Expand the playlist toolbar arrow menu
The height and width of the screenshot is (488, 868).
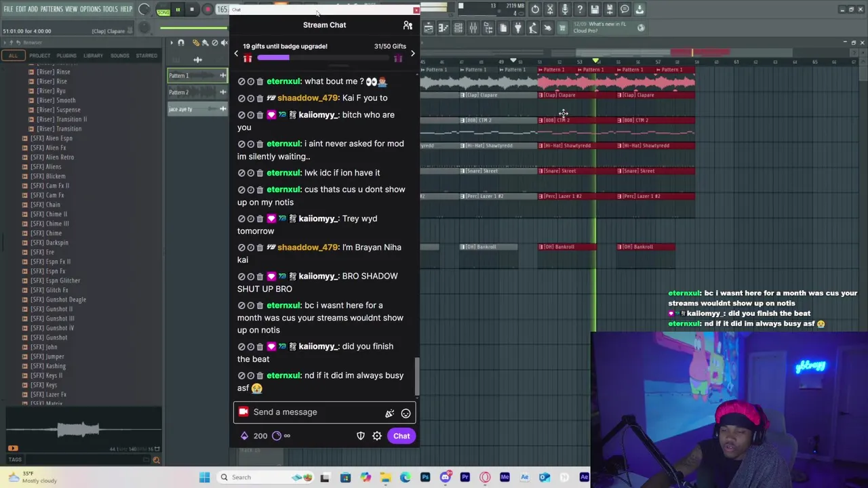click(x=172, y=43)
